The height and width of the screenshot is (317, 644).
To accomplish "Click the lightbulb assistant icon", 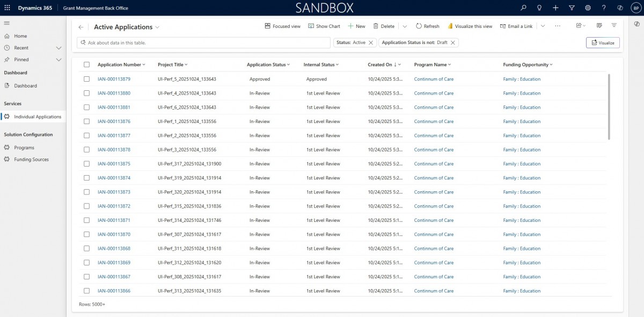I will point(539,8).
